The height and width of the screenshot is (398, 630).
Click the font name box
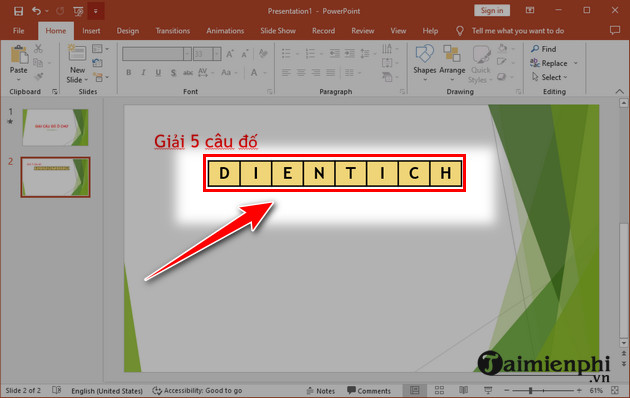click(x=153, y=53)
